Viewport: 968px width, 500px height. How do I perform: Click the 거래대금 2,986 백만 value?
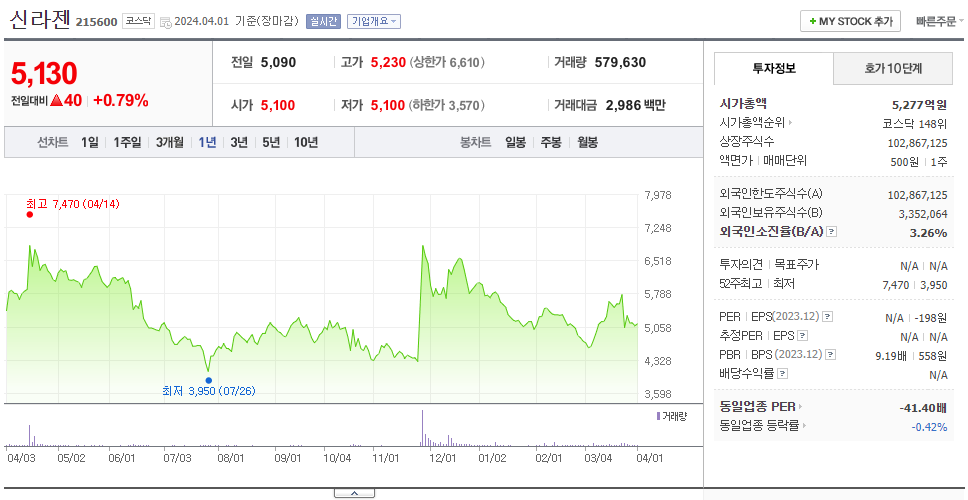pyautogui.click(x=636, y=106)
